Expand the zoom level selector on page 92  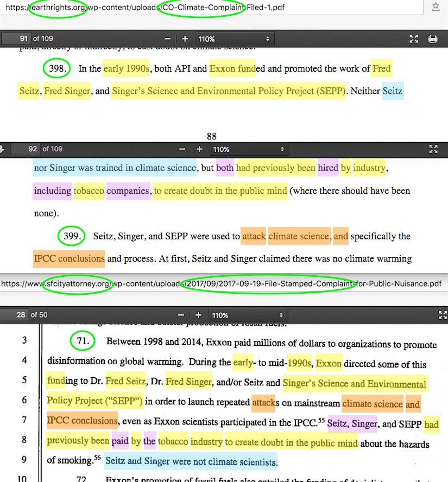[x=249, y=149]
